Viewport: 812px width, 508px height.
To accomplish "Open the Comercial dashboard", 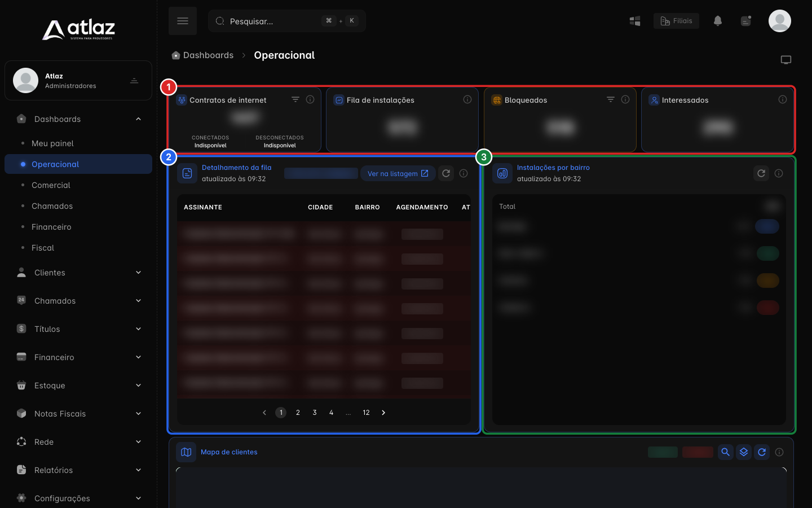I will pos(51,185).
